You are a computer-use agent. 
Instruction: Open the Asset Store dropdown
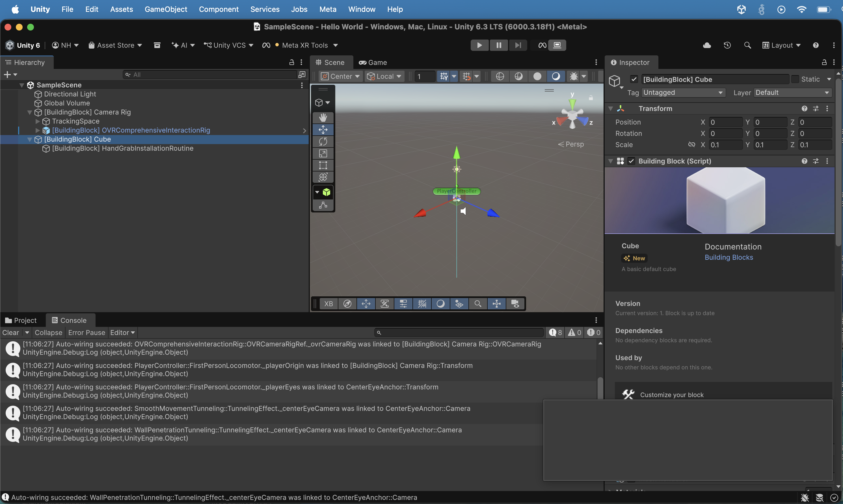tap(115, 45)
